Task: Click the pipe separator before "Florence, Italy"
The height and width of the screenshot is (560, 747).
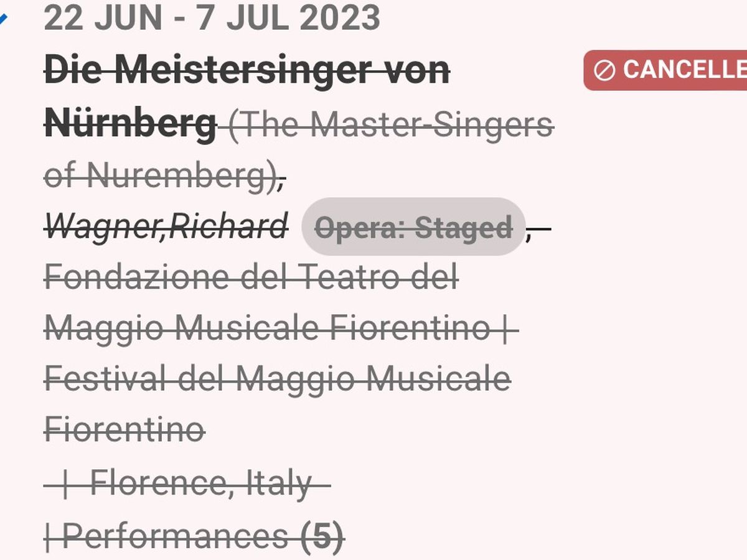Action: (65, 483)
